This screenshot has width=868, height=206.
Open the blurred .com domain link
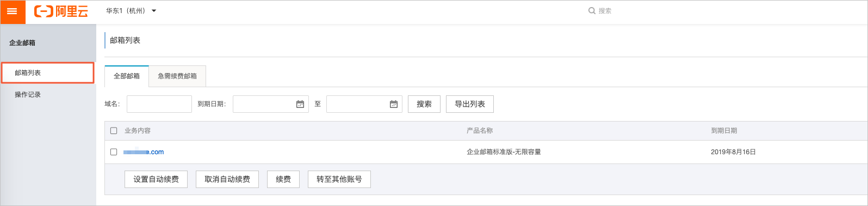pyautogui.click(x=144, y=152)
